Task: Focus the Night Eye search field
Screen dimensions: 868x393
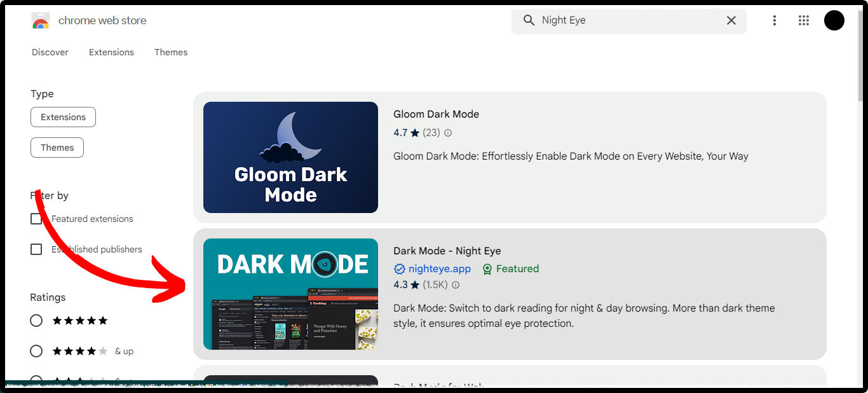Action: coord(629,20)
